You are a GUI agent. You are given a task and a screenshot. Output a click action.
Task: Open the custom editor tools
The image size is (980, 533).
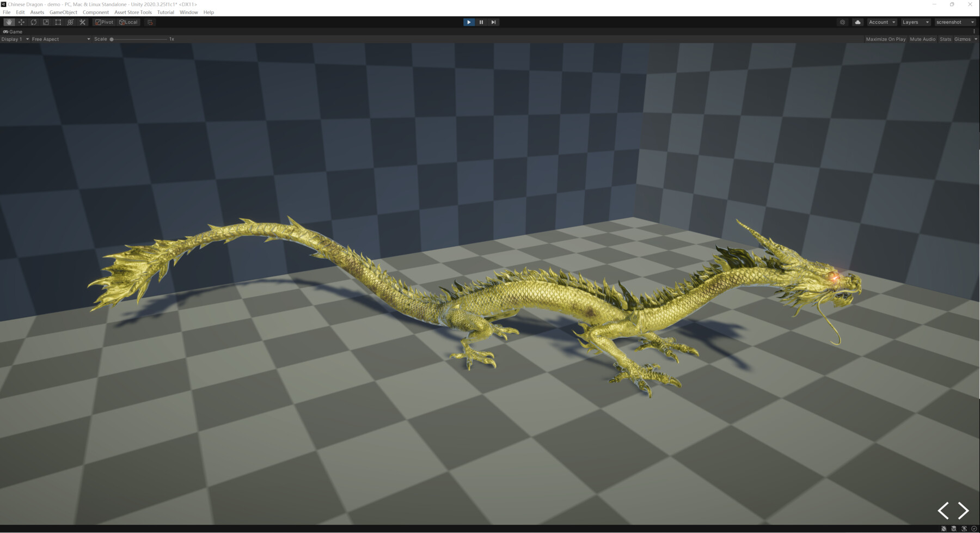coord(83,22)
